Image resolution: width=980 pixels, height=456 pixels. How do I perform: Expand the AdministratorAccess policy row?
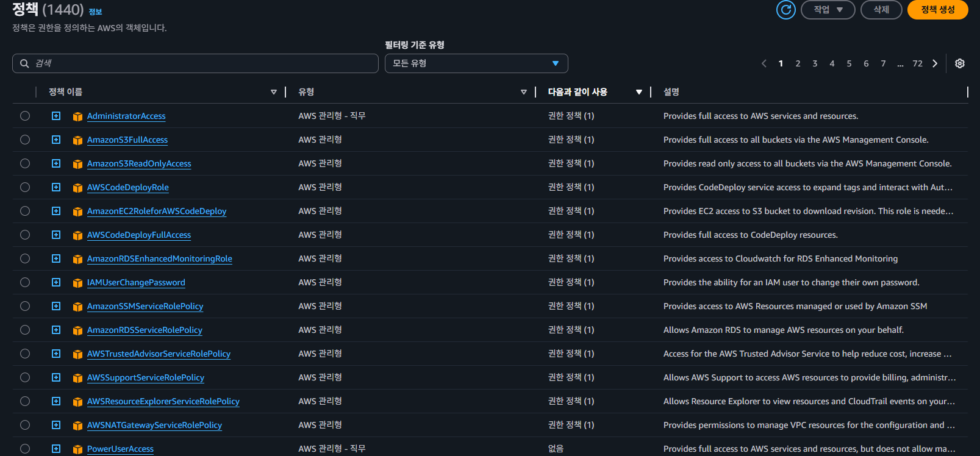tap(56, 116)
